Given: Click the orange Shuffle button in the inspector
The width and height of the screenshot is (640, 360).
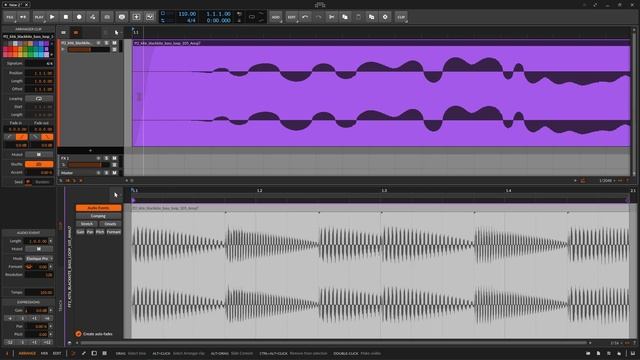Looking at the screenshot, I should click(x=39, y=164).
